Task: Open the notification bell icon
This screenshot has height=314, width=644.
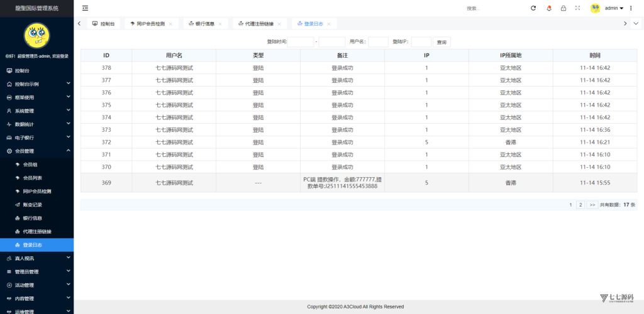Action: click(x=548, y=8)
